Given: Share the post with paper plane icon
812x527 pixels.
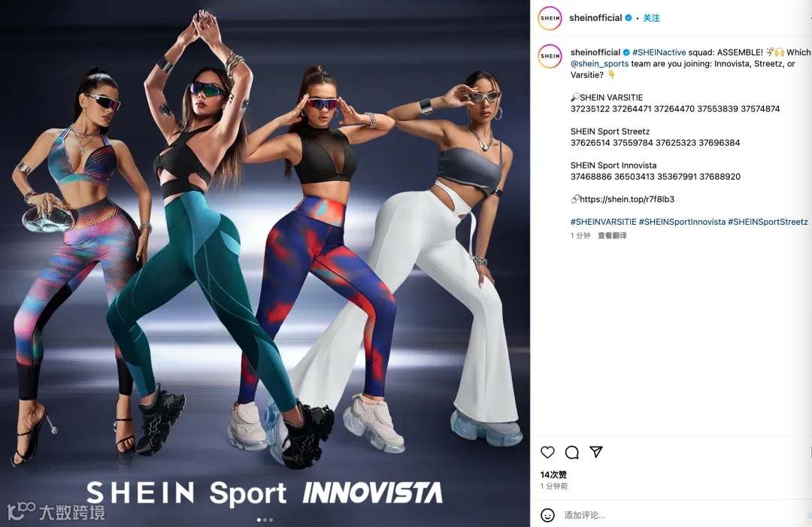Looking at the screenshot, I should pos(596,452).
